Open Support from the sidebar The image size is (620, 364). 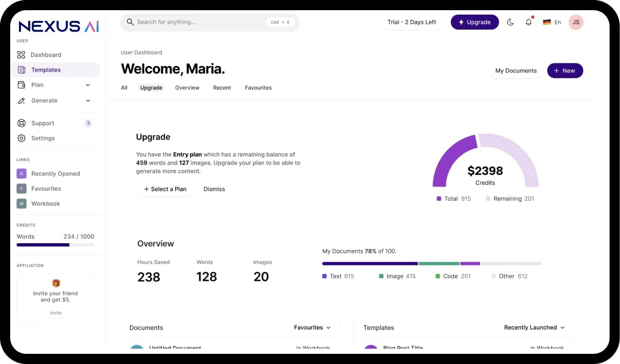coord(42,123)
